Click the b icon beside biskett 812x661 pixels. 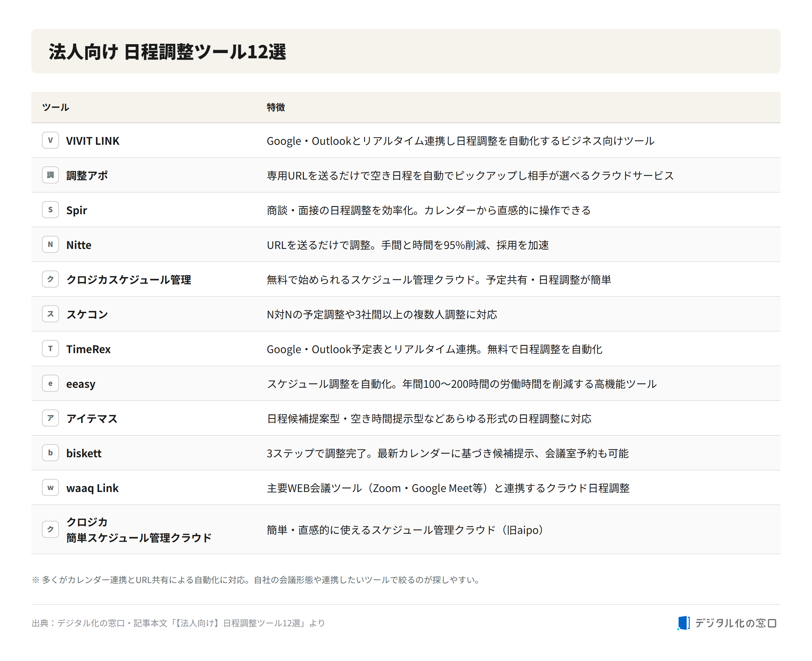click(x=50, y=453)
